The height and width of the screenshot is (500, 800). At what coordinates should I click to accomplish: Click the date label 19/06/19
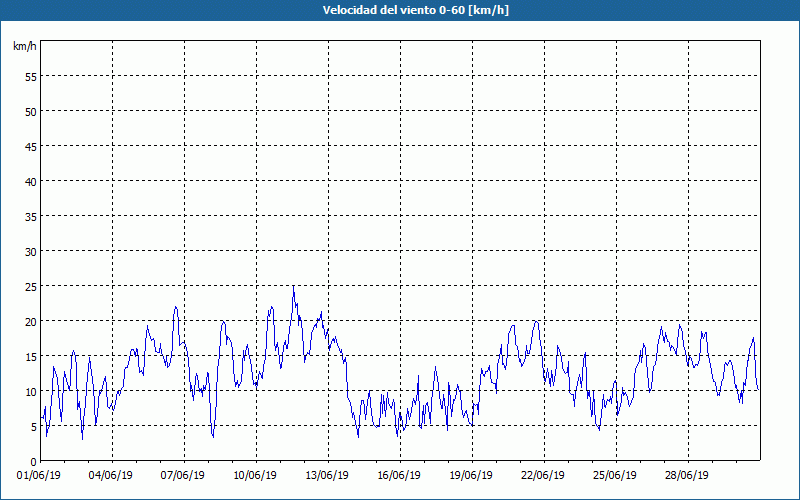click(x=471, y=476)
